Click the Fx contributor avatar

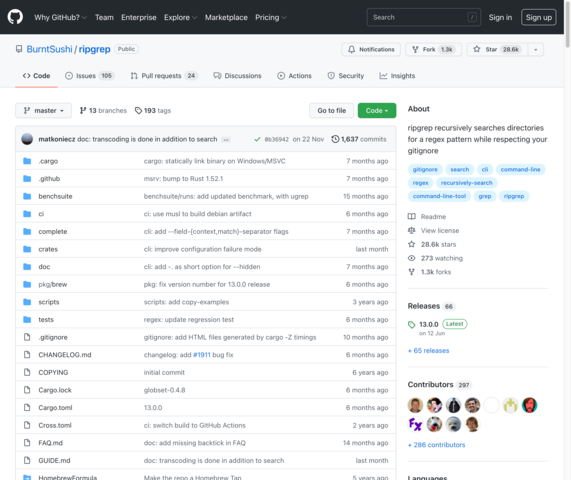pos(415,424)
